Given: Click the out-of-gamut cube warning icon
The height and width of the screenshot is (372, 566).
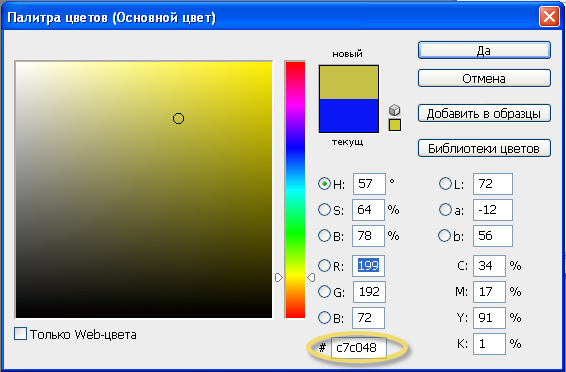Looking at the screenshot, I should tap(395, 110).
